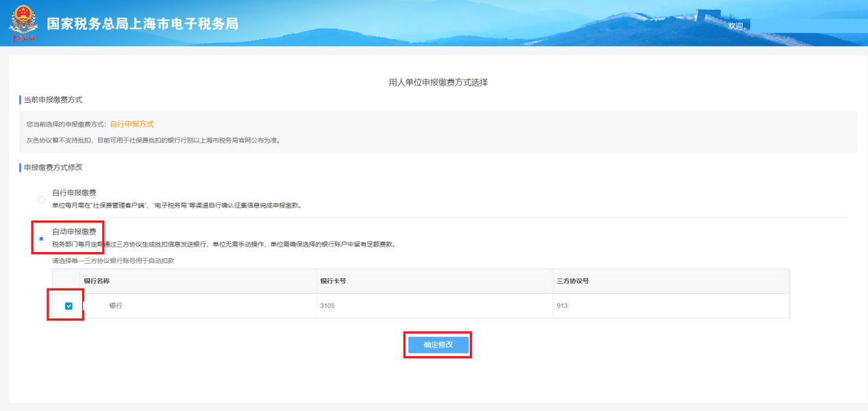This screenshot has width=868, height=411.
Task: Click the agreement number starting with 913
Action: tap(562, 306)
